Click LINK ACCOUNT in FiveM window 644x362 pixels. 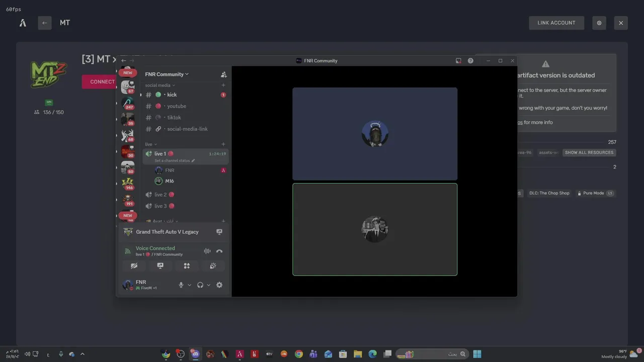click(556, 23)
